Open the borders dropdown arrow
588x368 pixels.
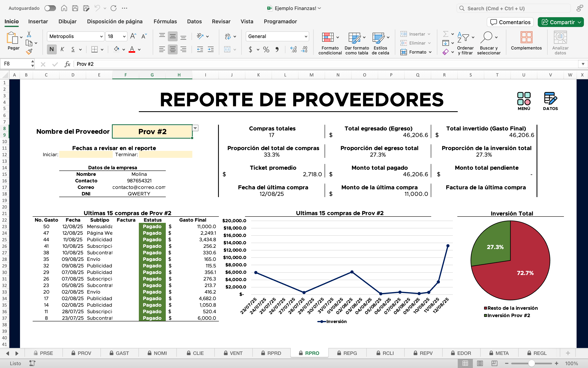pyautogui.click(x=102, y=50)
